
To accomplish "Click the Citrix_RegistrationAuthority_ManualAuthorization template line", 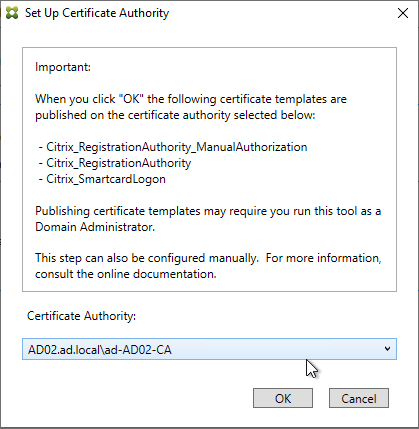I will pyautogui.click(x=173, y=147).
